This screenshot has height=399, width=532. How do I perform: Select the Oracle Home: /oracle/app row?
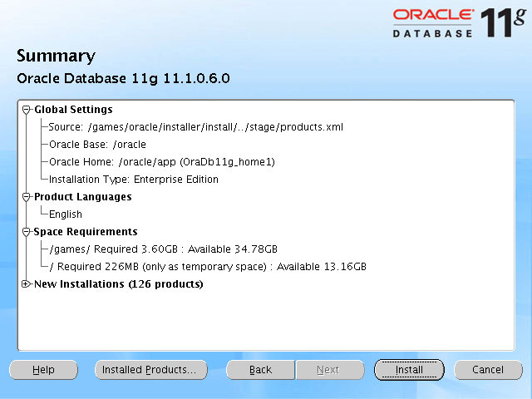162,162
